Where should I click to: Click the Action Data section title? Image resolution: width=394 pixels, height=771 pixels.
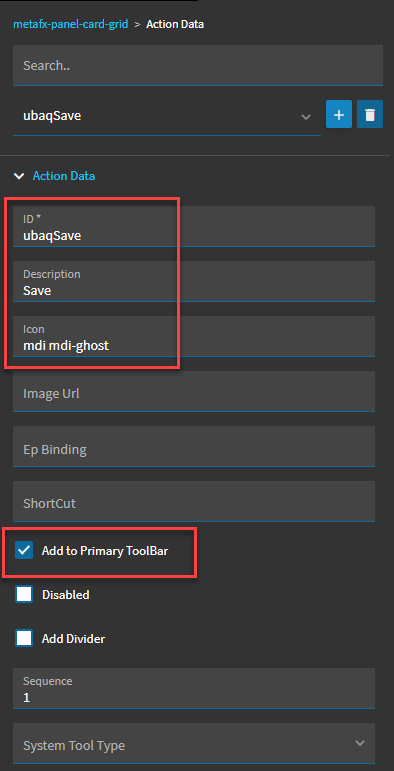(64, 176)
